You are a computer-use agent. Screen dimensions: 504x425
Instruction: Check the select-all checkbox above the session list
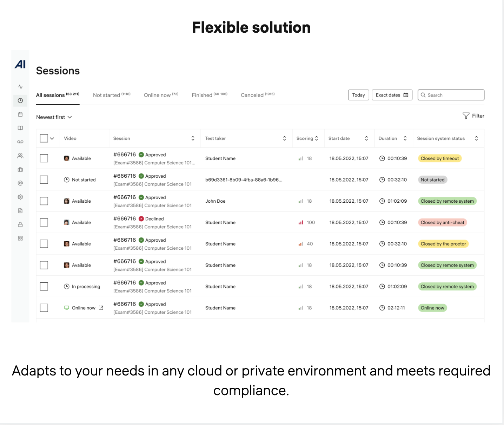44,138
